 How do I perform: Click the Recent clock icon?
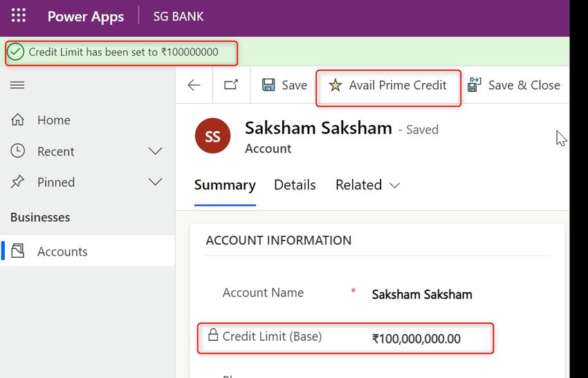18,151
